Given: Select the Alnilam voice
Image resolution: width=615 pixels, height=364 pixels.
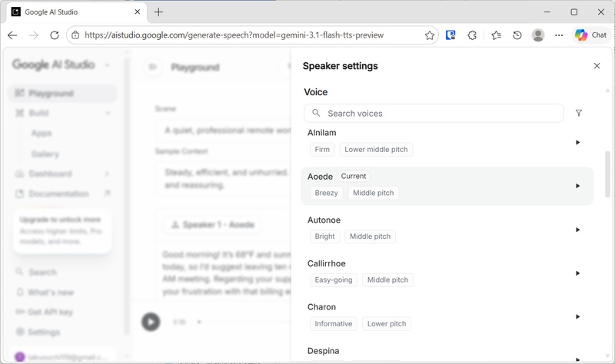Looking at the screenshot, I should pyautogui.click(x=447, y=142).
